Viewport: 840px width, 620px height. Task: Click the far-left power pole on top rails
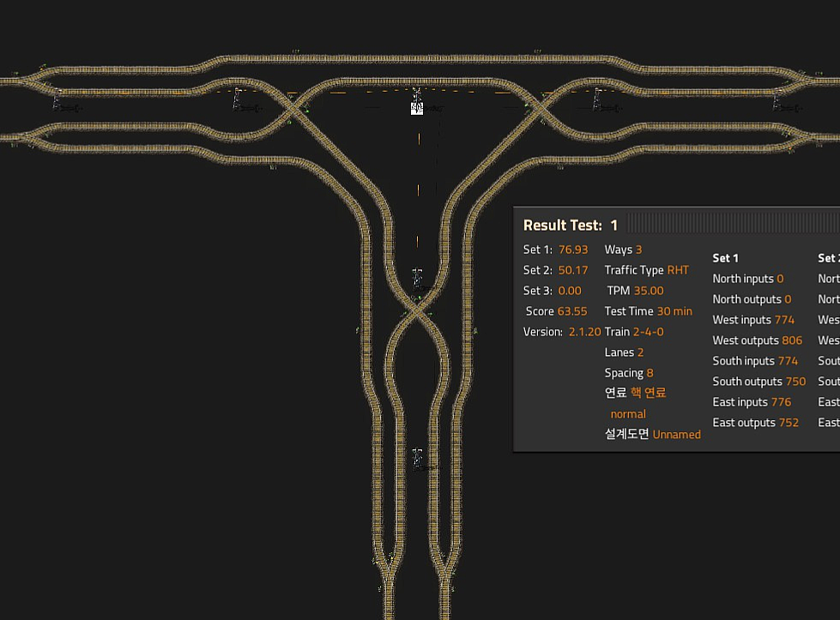(x=58, y=101)
